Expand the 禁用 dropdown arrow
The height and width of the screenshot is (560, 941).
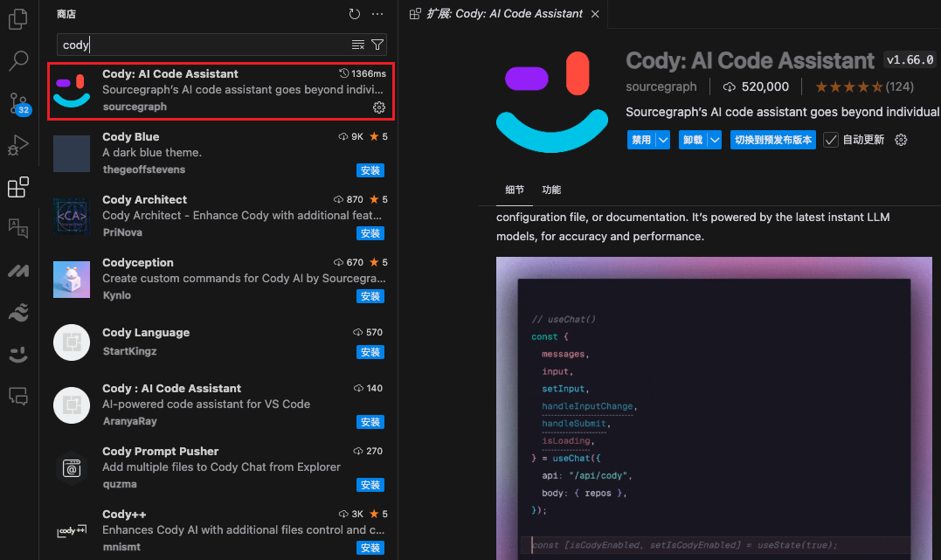coord(663,140)
